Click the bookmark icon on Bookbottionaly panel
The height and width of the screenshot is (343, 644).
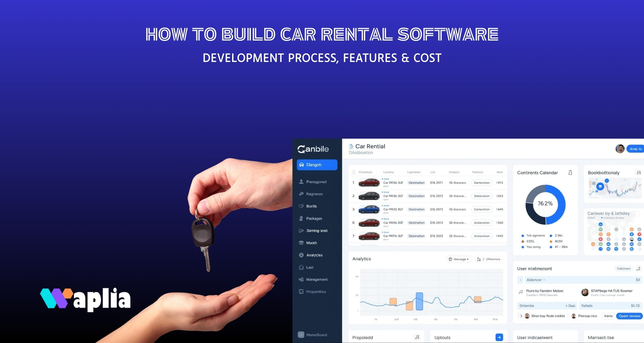tap(639, 172)
